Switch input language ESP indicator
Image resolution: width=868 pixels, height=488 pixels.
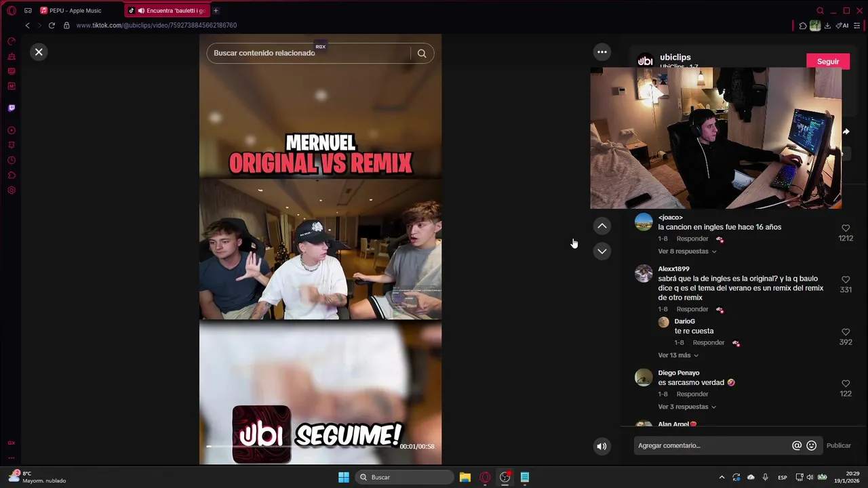[x=783, y=477]
